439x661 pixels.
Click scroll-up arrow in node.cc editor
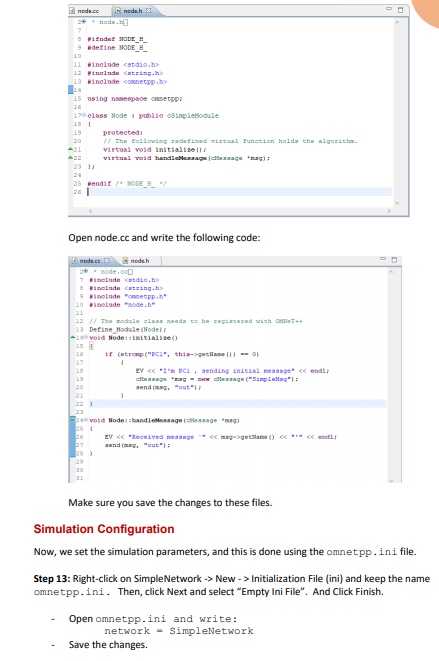coord(391,272)
